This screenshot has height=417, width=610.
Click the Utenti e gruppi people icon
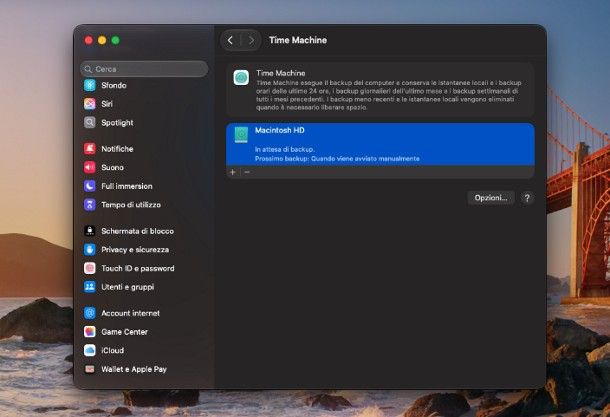tap(90, 287)
